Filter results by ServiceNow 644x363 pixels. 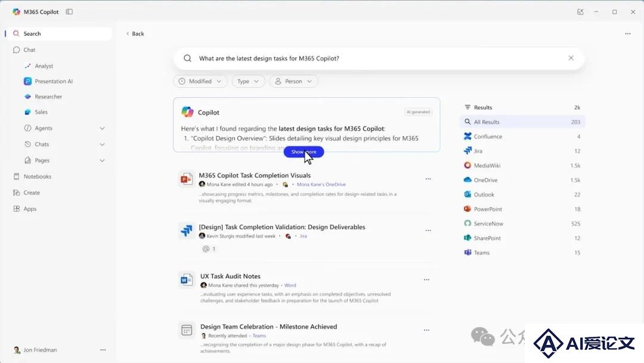[522, 224]
